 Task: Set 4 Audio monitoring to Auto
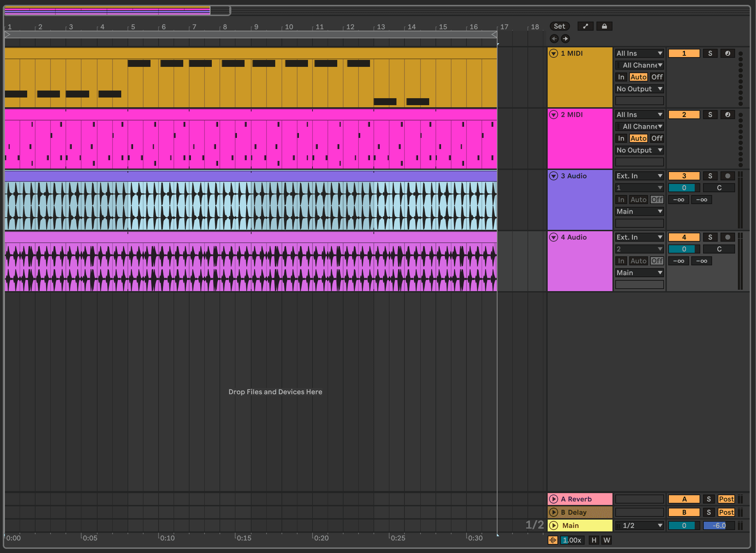(638, 261)
